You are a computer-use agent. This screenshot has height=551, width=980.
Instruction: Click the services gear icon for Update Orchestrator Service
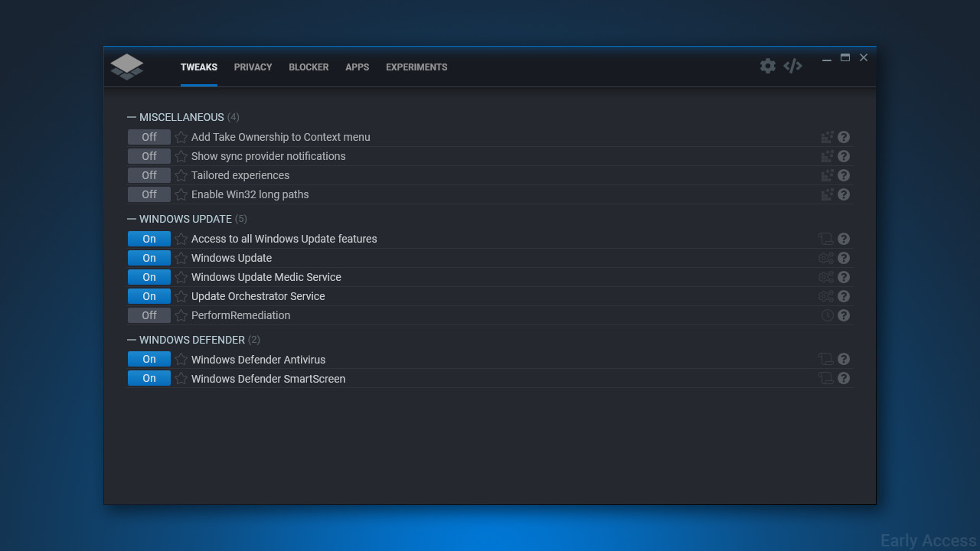click(826, 296)
